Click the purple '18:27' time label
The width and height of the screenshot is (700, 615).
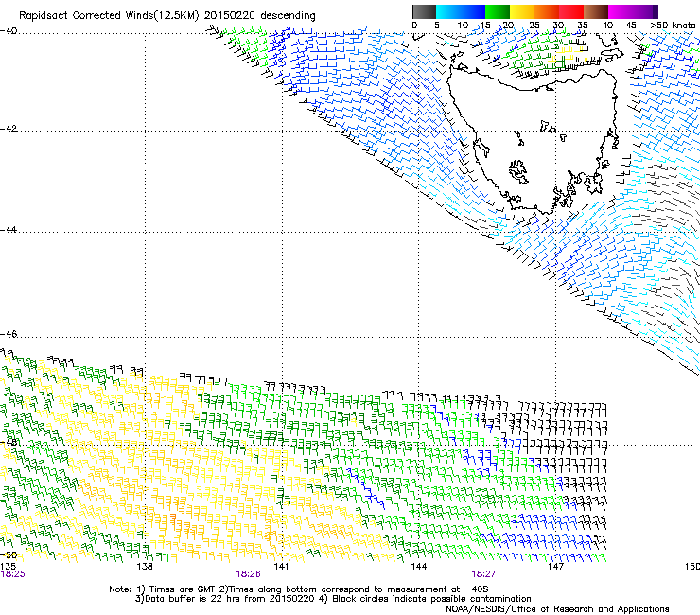pos(483,574)
